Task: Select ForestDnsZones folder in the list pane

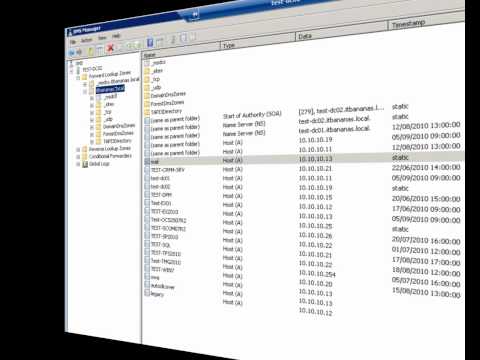Action: 167,103
